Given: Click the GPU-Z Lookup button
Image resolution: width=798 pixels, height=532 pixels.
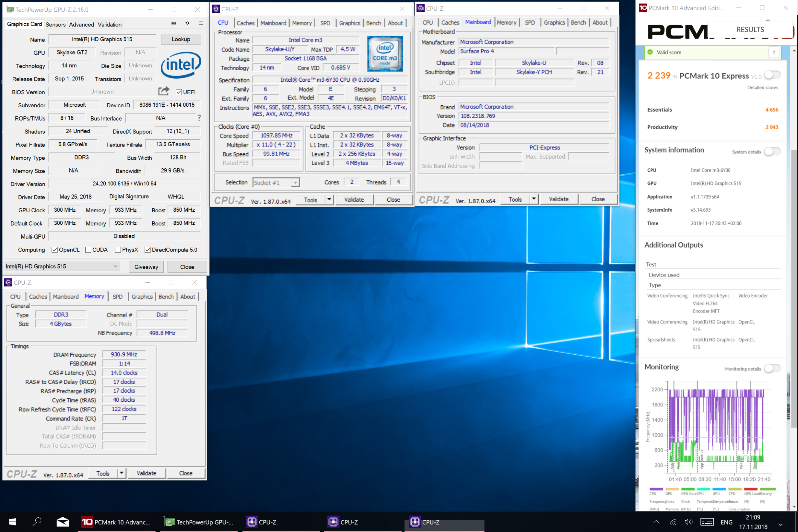Looking at the screenshot, I should (x=181, y=39).
